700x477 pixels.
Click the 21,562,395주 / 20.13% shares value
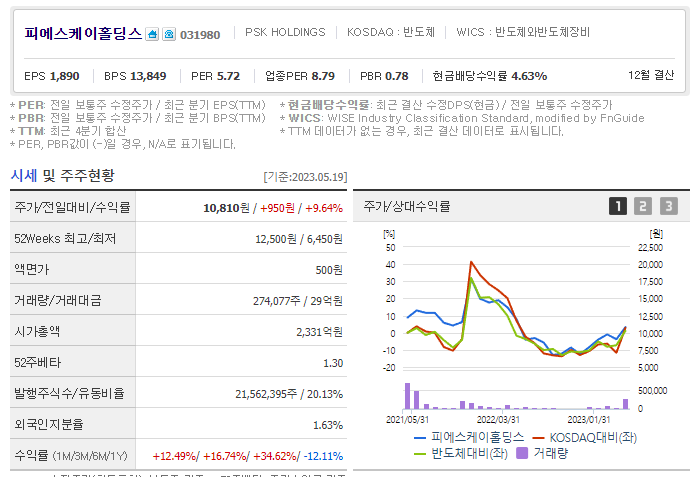coord(289,394)
